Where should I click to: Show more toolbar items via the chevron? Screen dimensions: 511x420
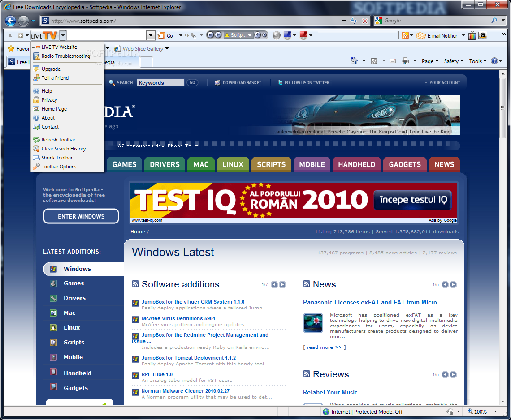coord(504,34)
